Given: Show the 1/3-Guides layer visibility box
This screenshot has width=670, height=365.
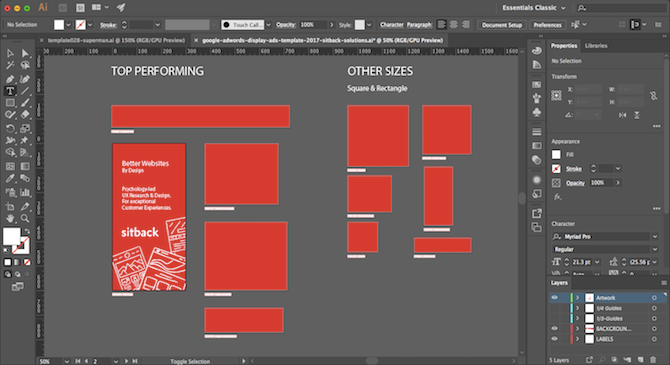Looking at the screenshot, I should [x=555, y=318].
